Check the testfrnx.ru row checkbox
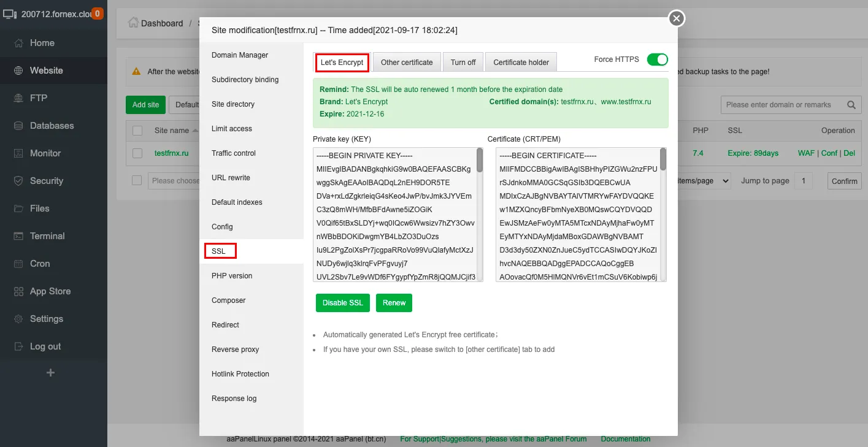 [x=137, y=153]
